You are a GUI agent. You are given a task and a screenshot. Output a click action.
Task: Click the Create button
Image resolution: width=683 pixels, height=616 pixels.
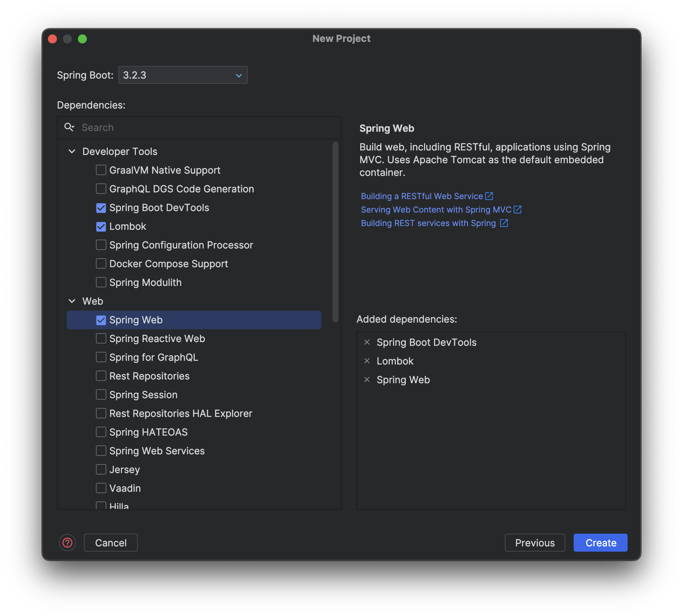click(601, 543)
